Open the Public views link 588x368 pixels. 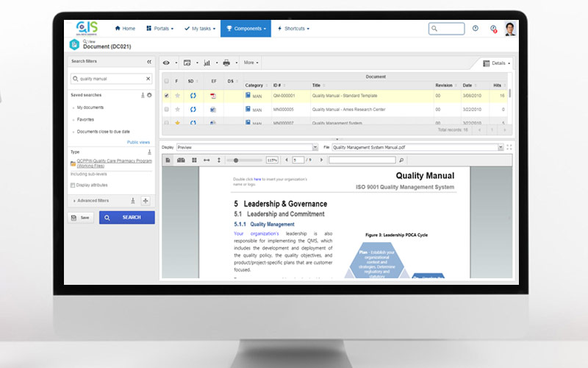[x=138, y=142]
